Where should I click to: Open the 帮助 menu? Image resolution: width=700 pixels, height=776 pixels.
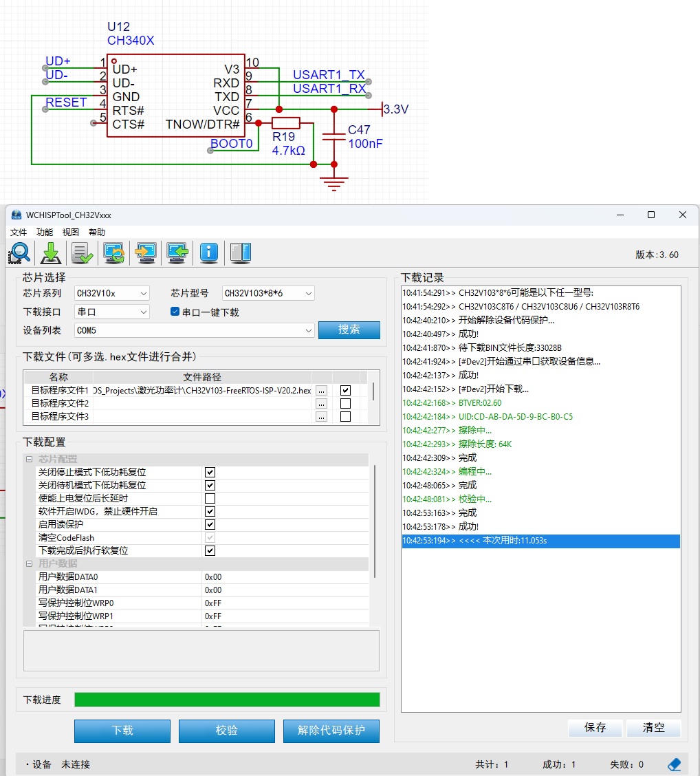click(x=97, y=233)
